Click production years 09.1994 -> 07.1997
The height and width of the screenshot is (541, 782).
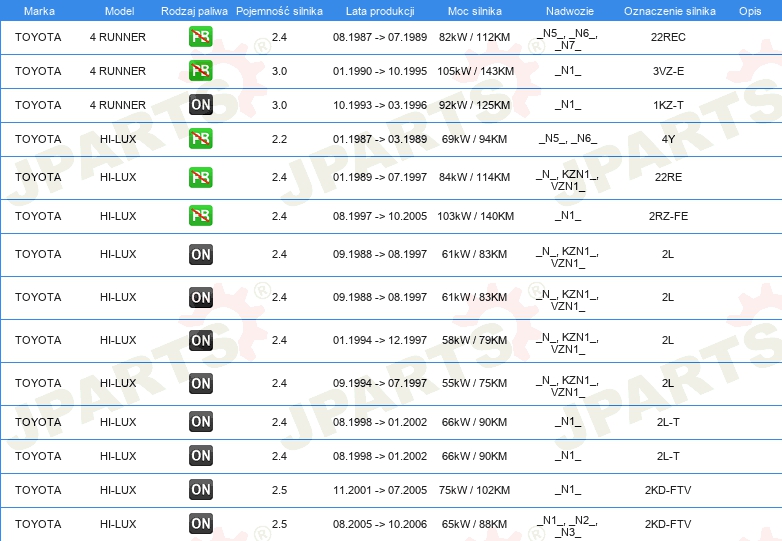point(380,383)
